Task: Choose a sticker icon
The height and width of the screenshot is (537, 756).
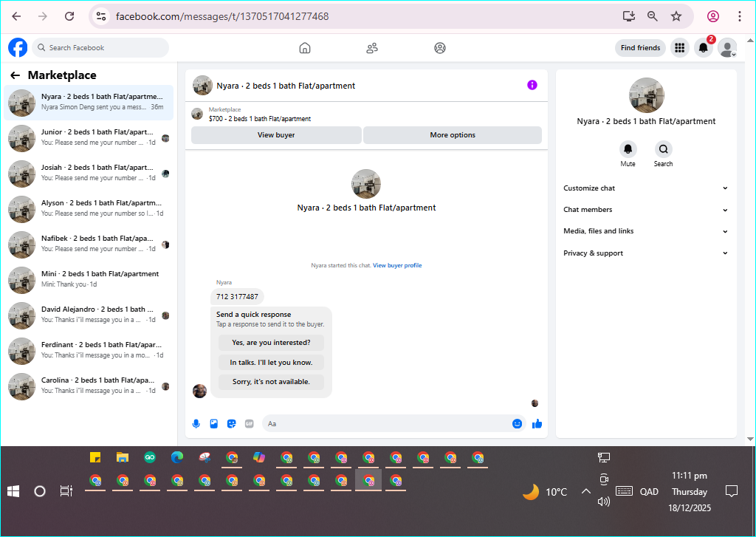Action: (x=231, y=424)
